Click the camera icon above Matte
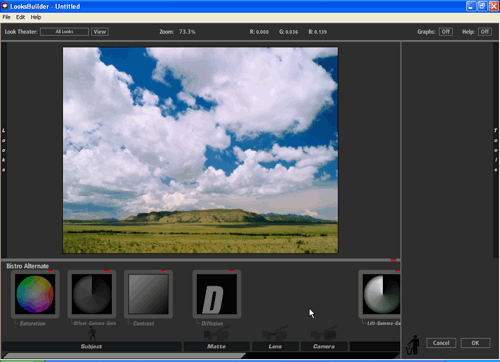Viewport: 500px width, 362px height. pyautogui.click(x=216, y=333)
